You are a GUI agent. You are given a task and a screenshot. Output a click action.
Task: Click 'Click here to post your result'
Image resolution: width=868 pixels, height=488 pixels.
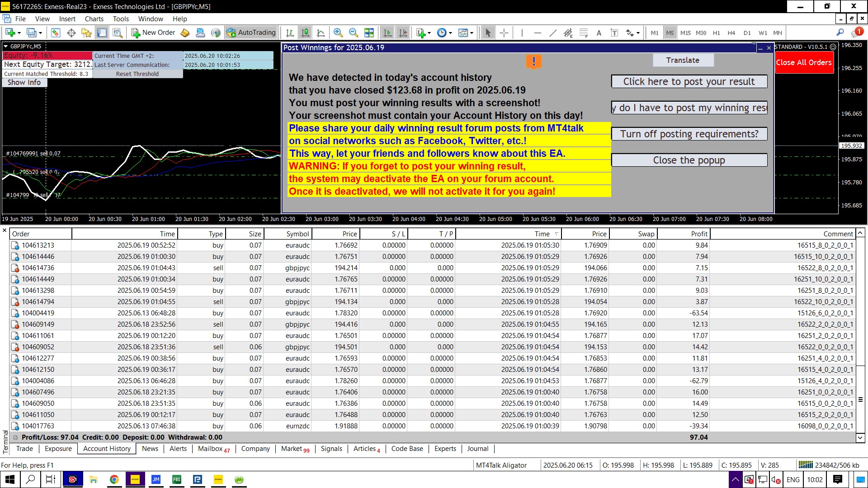(x=689, y=82)
